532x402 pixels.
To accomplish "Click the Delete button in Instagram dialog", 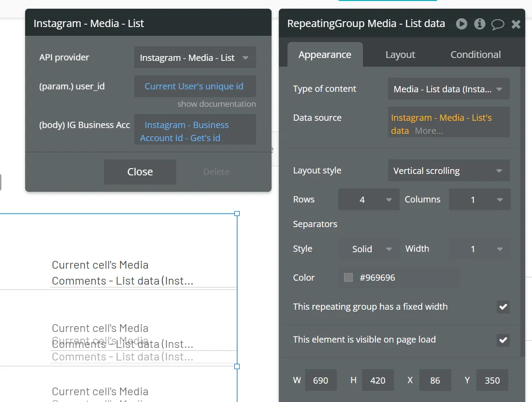I will 216,172.
